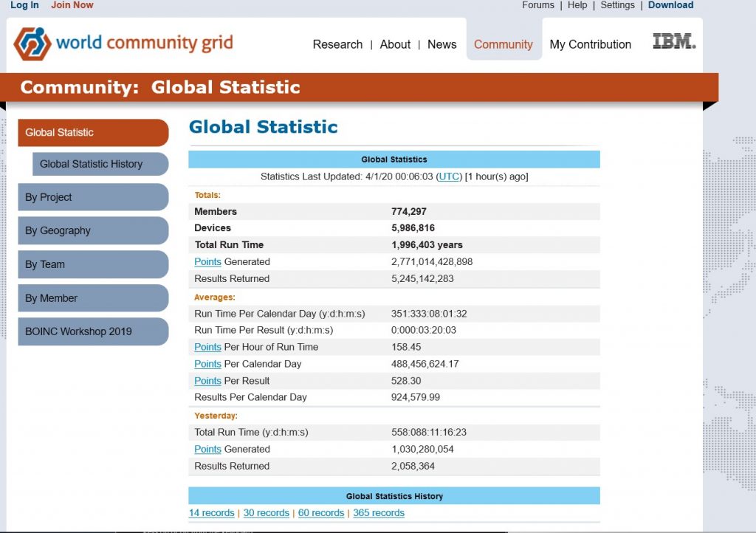756x533 pixels.
Task: Select Global Statistic sidebar item
Action: 93,133
